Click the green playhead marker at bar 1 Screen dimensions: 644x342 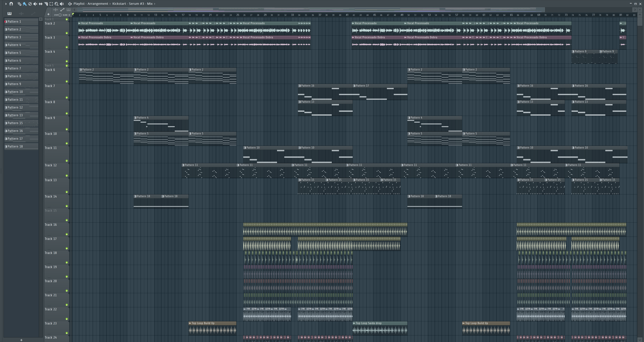pyautogui.click(x=73, y=14)
